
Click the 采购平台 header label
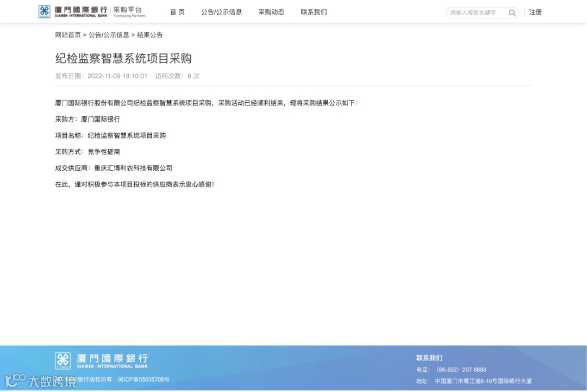(x=129, y=11)
